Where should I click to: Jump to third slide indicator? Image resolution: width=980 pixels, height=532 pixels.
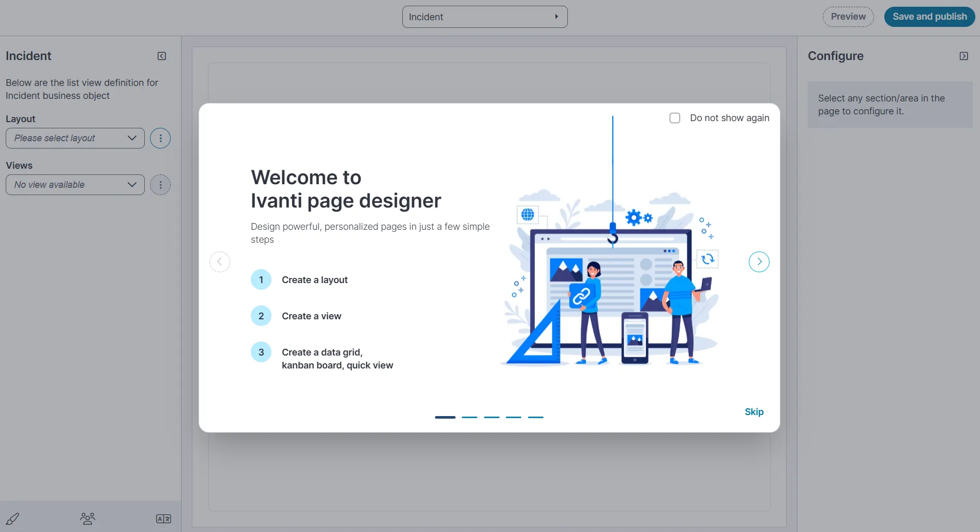click(491, 417)
